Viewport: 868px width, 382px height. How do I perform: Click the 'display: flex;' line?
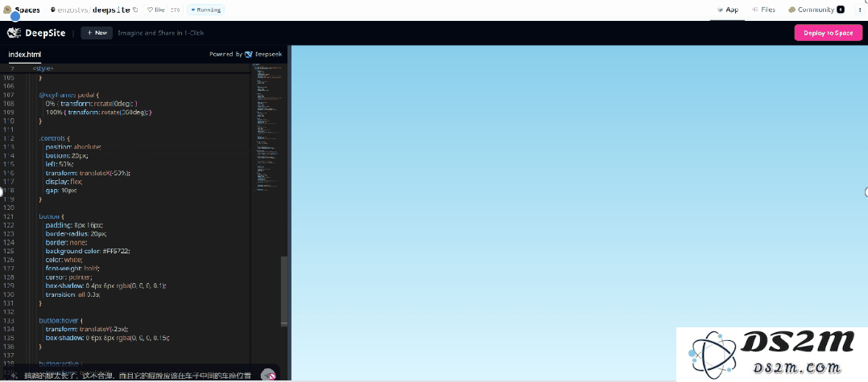coord(64,181)
